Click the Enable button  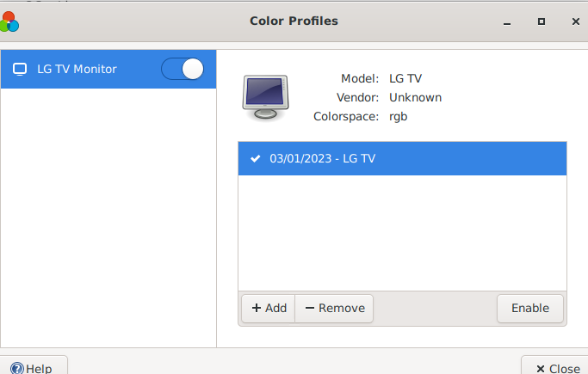[530, 309]
